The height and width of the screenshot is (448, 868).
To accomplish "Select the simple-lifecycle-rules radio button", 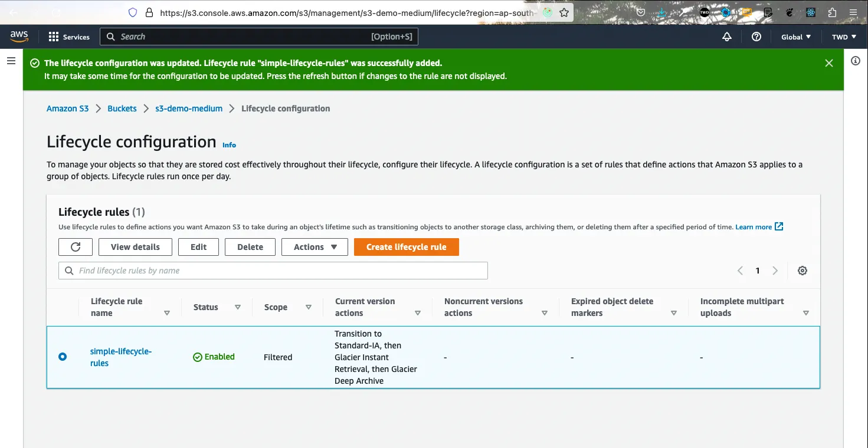I will (63, 357).
